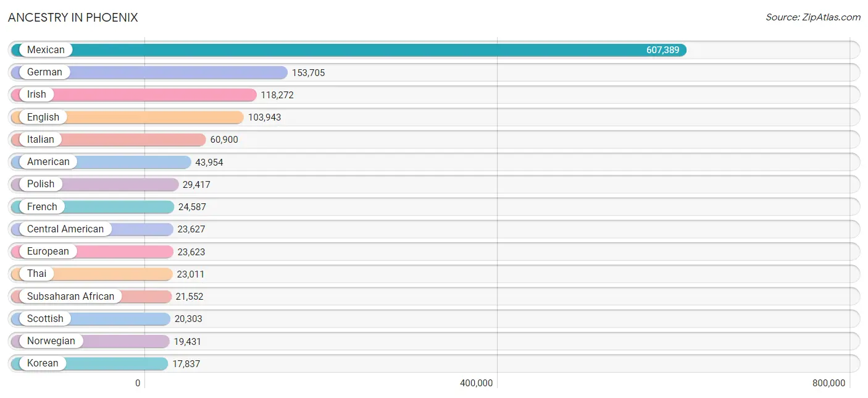Click the Subsaharan African label
Image resolution: width=868 pixels, height=398 pixels.
click(x=70, y=296)
